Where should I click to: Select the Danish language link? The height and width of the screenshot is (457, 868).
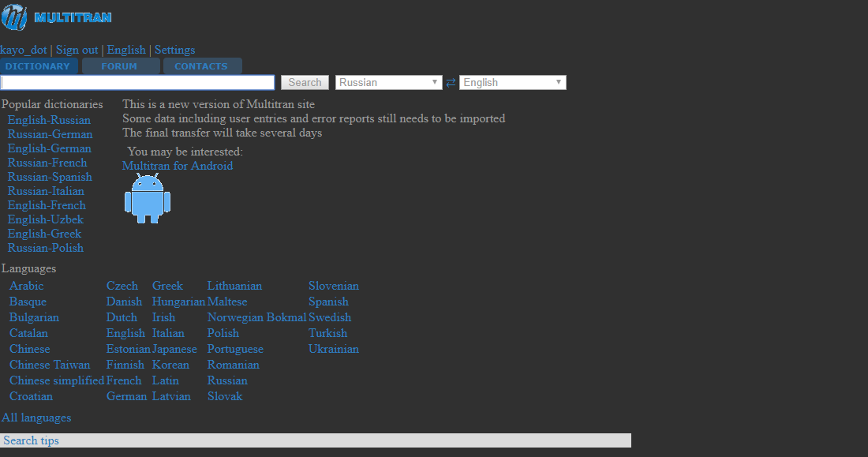point(124,302)
